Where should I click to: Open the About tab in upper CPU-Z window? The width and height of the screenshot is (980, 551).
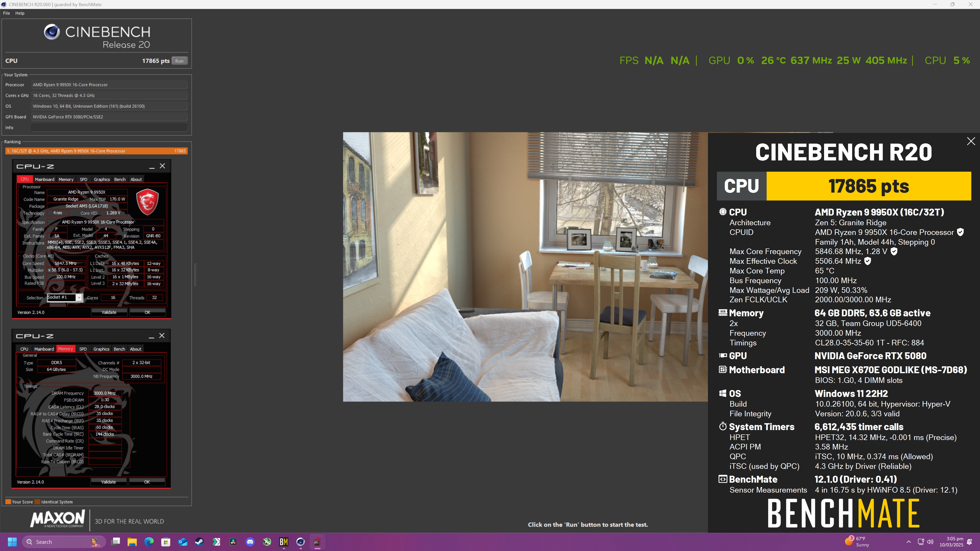pyautogui.click(x=136, y=179)
